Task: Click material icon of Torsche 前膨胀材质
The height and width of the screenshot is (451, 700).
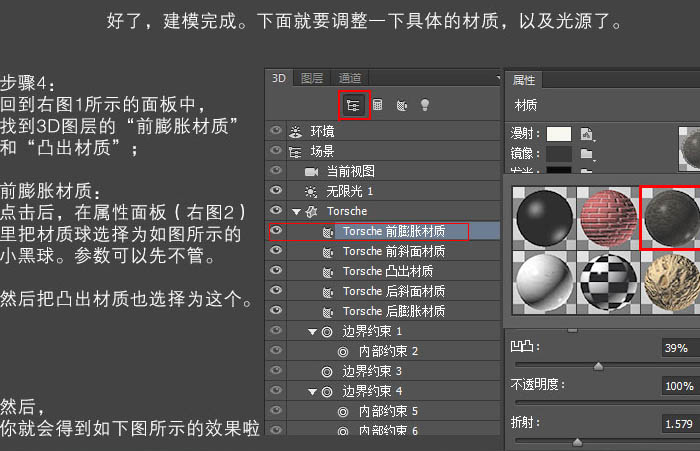Action: pos(328,232)
